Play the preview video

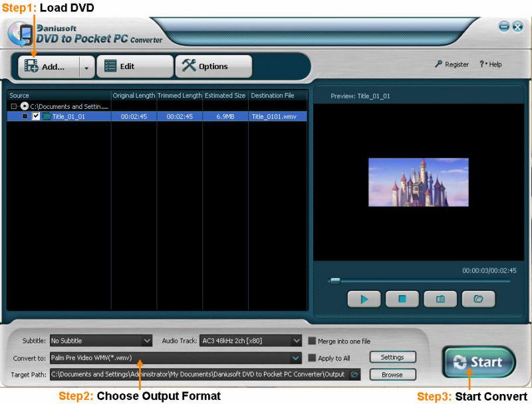364,299
